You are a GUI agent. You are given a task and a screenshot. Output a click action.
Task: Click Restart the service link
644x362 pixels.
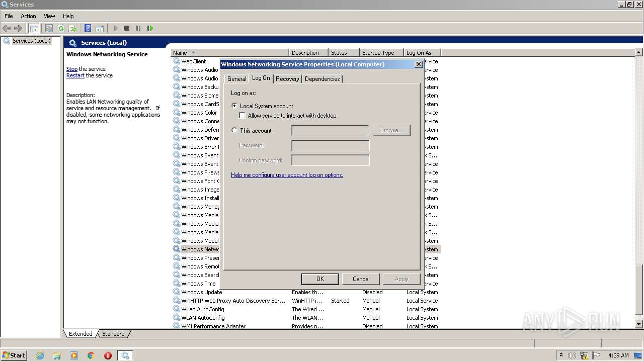tap(75, 75)
